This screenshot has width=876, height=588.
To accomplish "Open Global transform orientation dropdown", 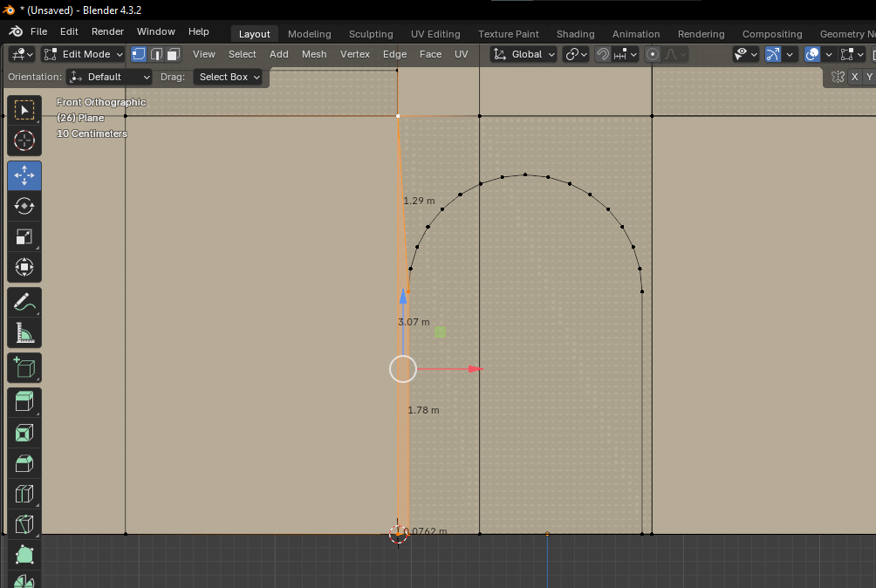I will tap(524, 54).
